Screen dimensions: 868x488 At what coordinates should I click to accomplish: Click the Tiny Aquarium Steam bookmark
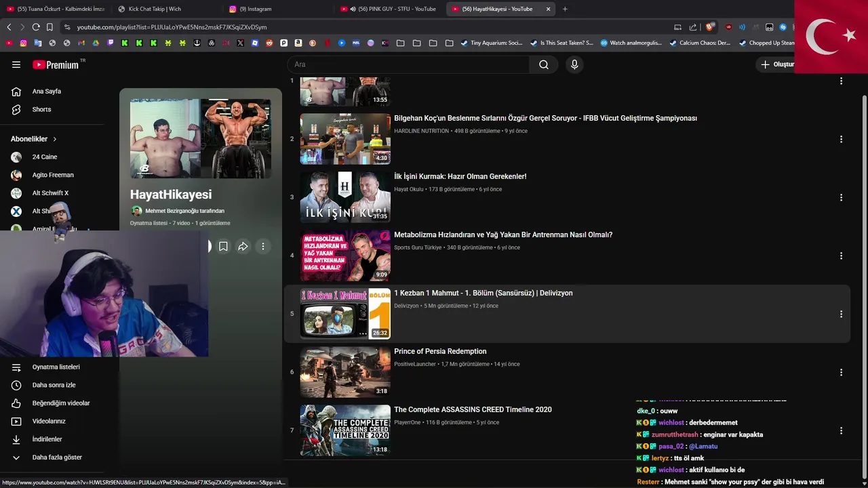(x=492, y=43)
